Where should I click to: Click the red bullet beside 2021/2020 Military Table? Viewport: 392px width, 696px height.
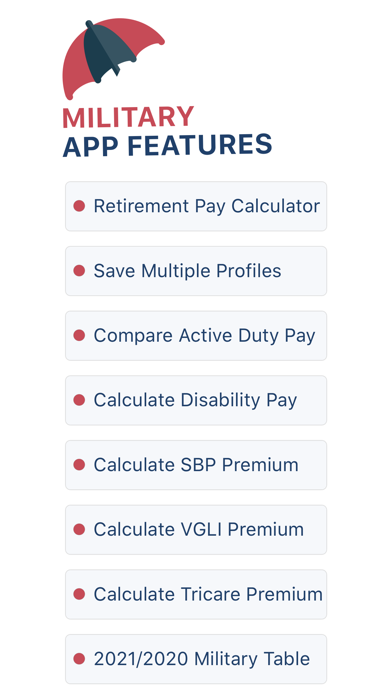(x=79, y=659)
